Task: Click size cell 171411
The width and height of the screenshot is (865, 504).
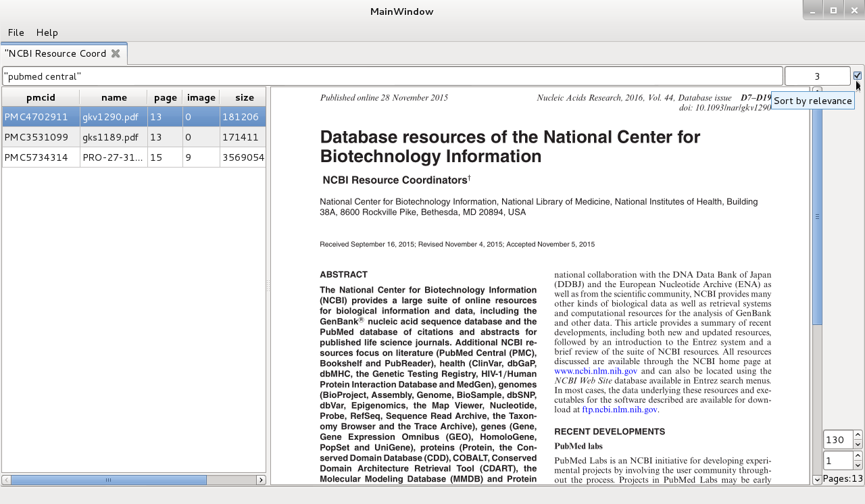Action: [243, 137]
